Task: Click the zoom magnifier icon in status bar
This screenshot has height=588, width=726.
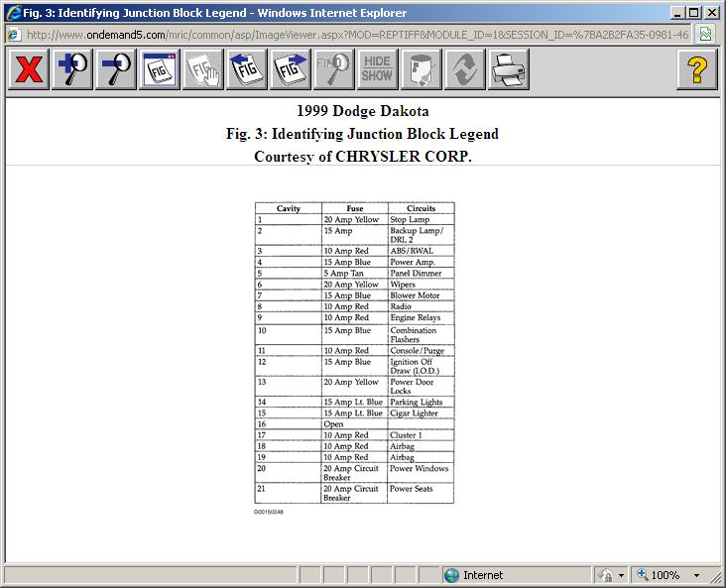Action: pos(643,574)
